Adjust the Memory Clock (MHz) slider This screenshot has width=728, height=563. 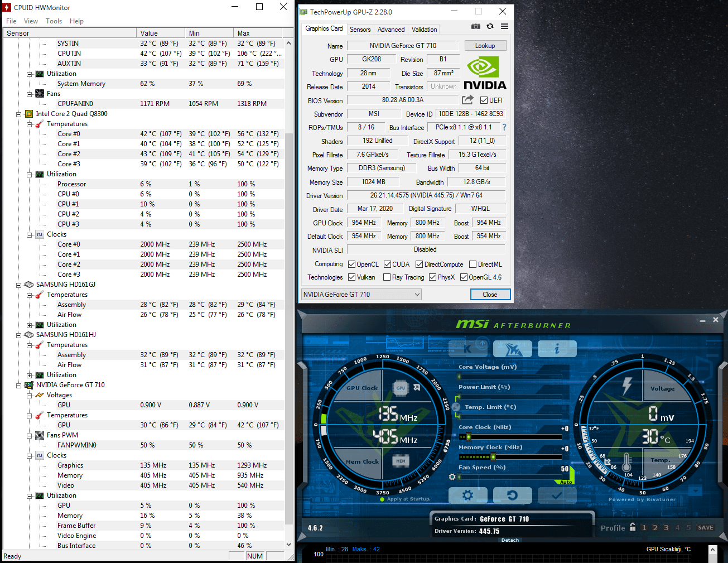tap(510, 456)
